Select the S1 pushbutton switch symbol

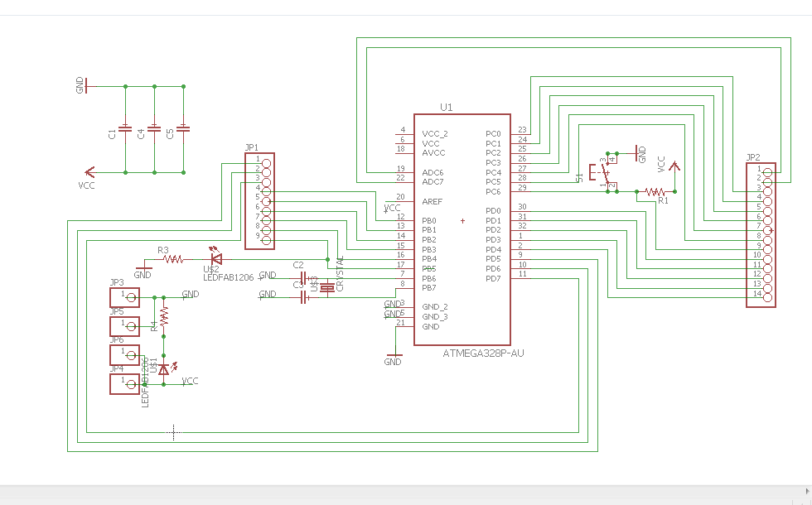tap(603, 172)
